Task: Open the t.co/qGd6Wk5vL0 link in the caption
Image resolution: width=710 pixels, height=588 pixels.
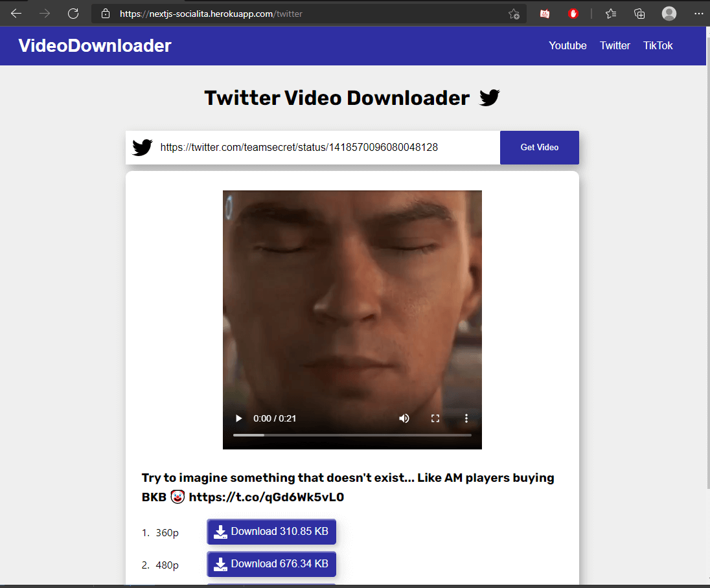Action: [266, 497]
